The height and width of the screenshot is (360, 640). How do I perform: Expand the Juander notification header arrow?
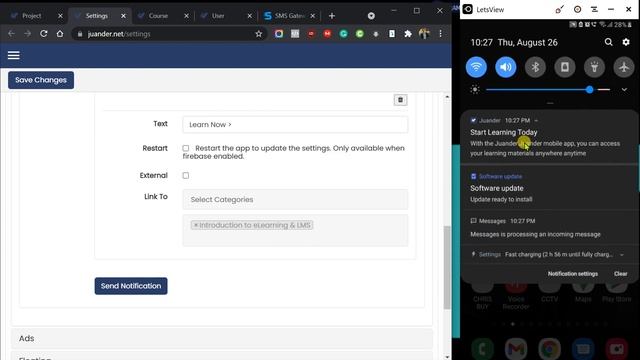536,120
